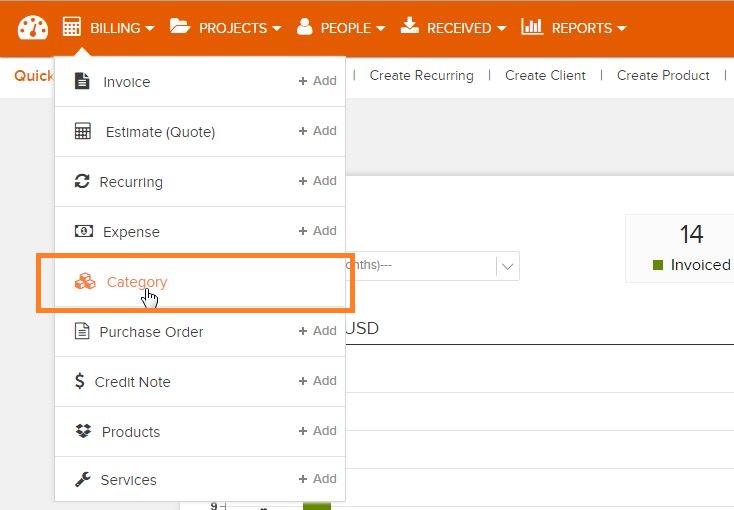Screen dimensions: 734x510
Task: Click the Category boxes icon
Action: 85,282
